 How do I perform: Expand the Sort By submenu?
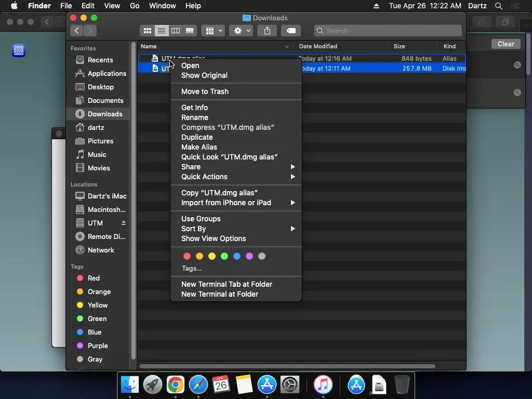click(x=236, y=229)
